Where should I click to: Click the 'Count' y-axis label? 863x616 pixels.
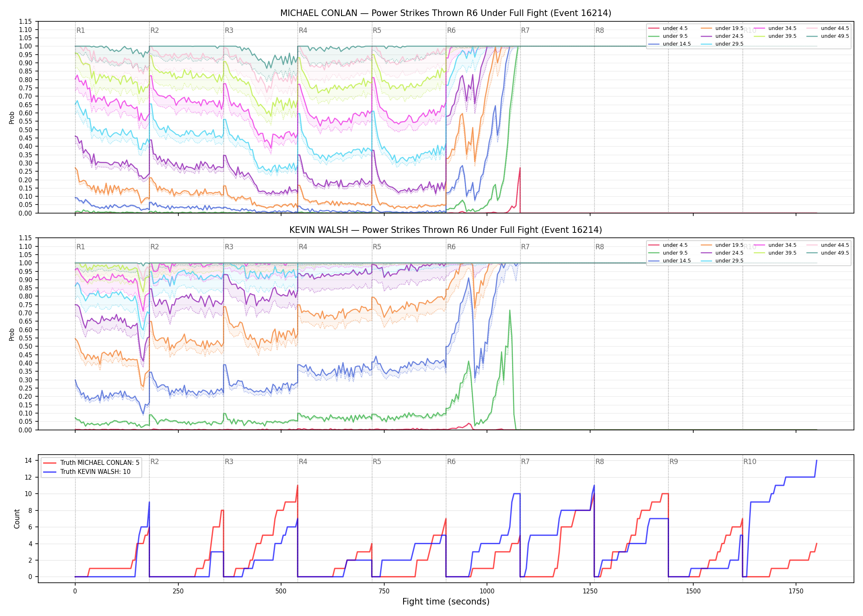click(x=17, y=519)
